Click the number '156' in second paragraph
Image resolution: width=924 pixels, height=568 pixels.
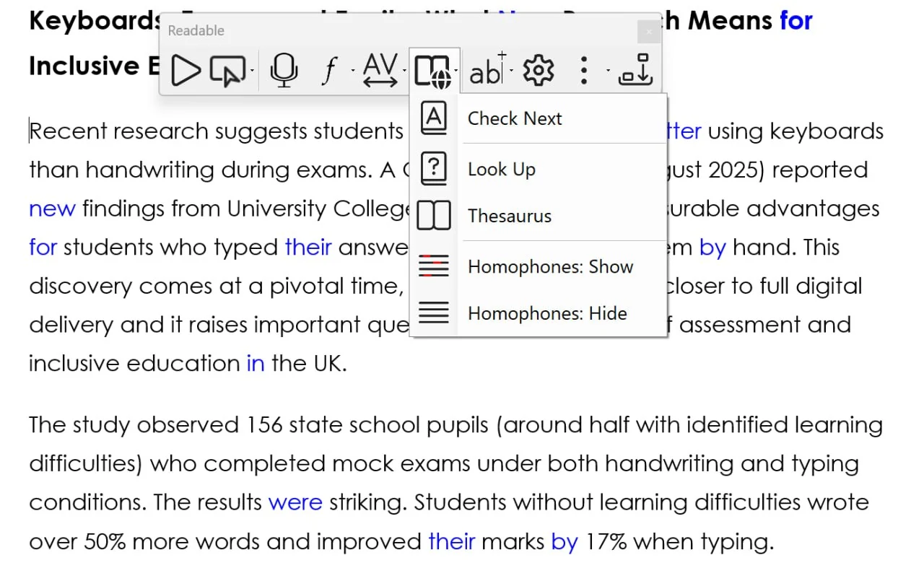[264, 425]
